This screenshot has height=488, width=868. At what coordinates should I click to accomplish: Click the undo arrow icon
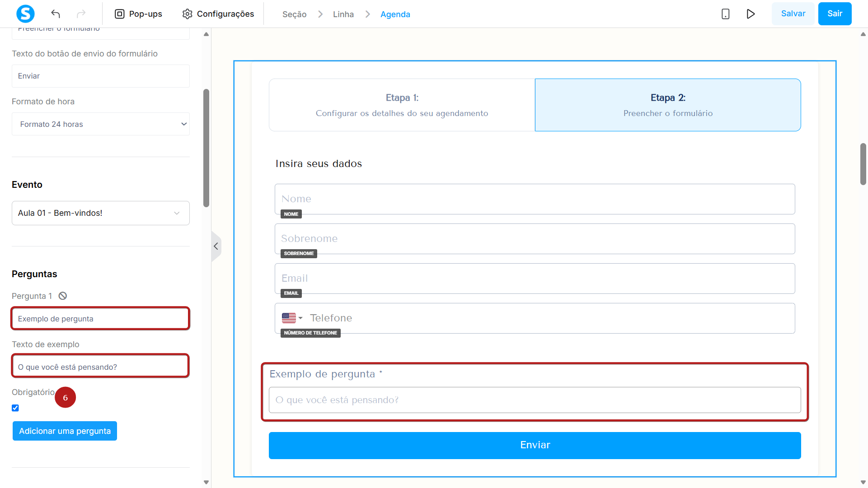56,14
